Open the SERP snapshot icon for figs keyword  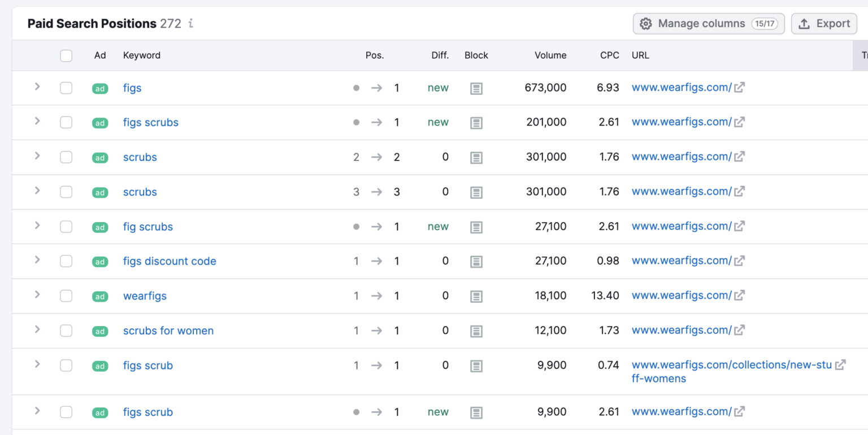(476, 88)
